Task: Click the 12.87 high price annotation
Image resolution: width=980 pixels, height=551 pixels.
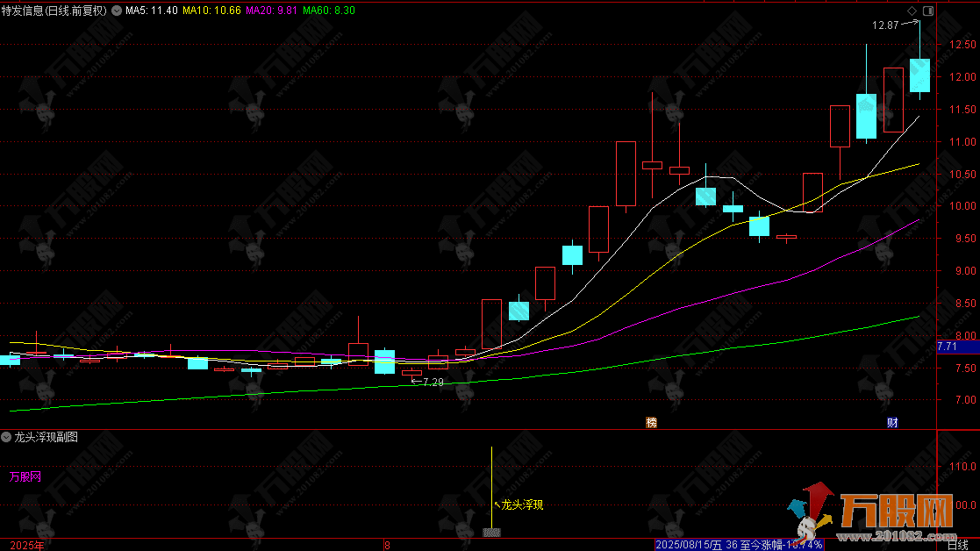Action: coord(885,25)
